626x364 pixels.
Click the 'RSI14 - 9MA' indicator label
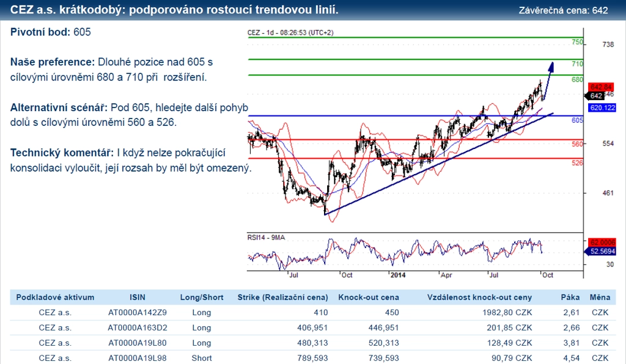(267, 238)
